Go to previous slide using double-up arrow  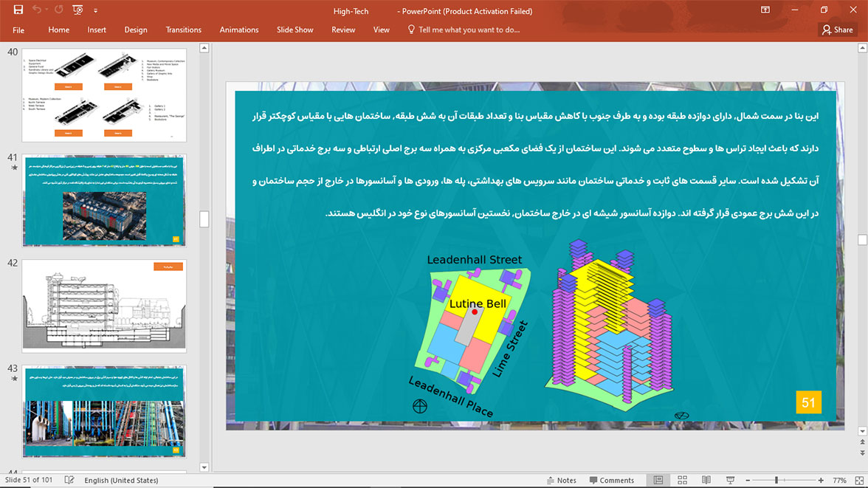[862, 442]
